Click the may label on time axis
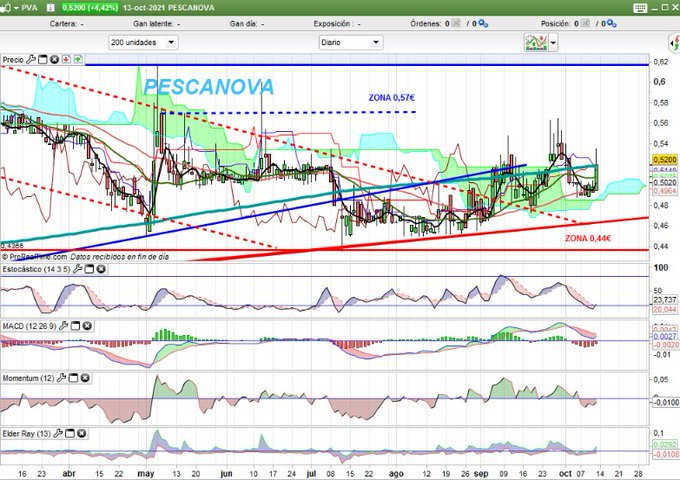Viewport: 680px width, 480px height. [x=146, y=473]
